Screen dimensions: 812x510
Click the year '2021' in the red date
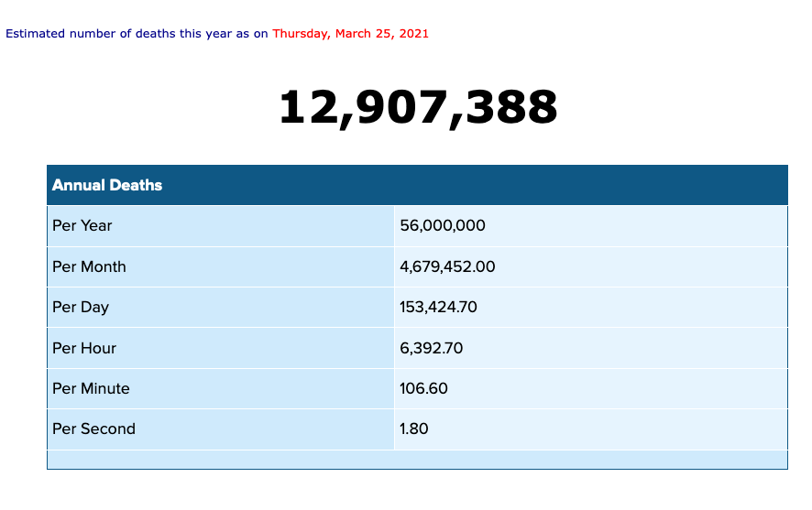pos(413,34)
